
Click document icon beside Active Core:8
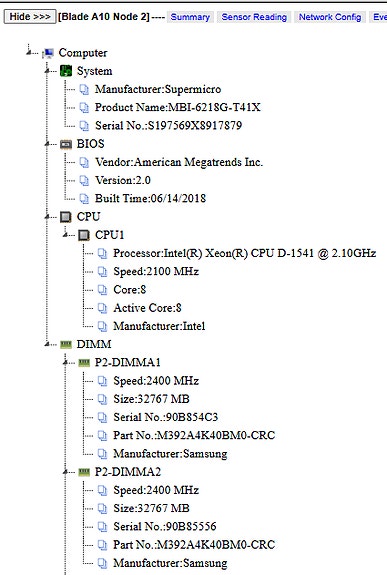(102, 308)
